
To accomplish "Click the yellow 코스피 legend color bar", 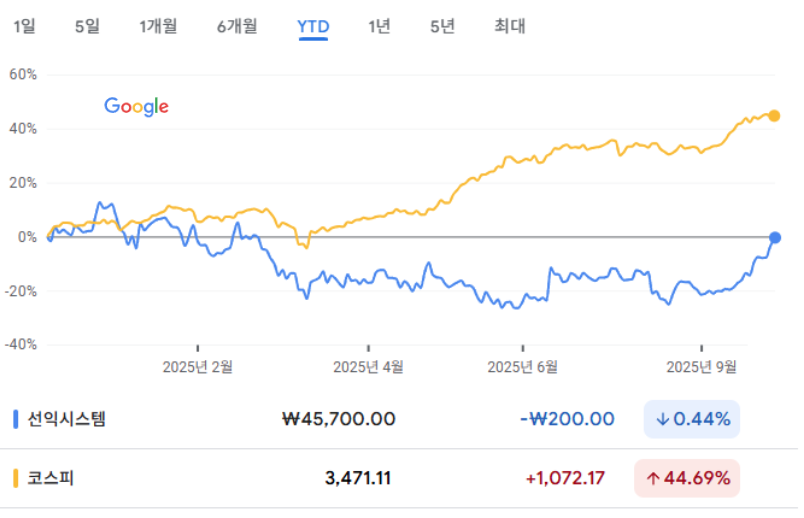I will 16,478.
